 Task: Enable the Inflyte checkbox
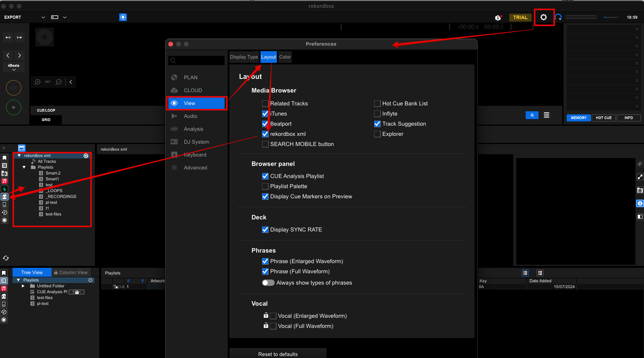point(377,114)
